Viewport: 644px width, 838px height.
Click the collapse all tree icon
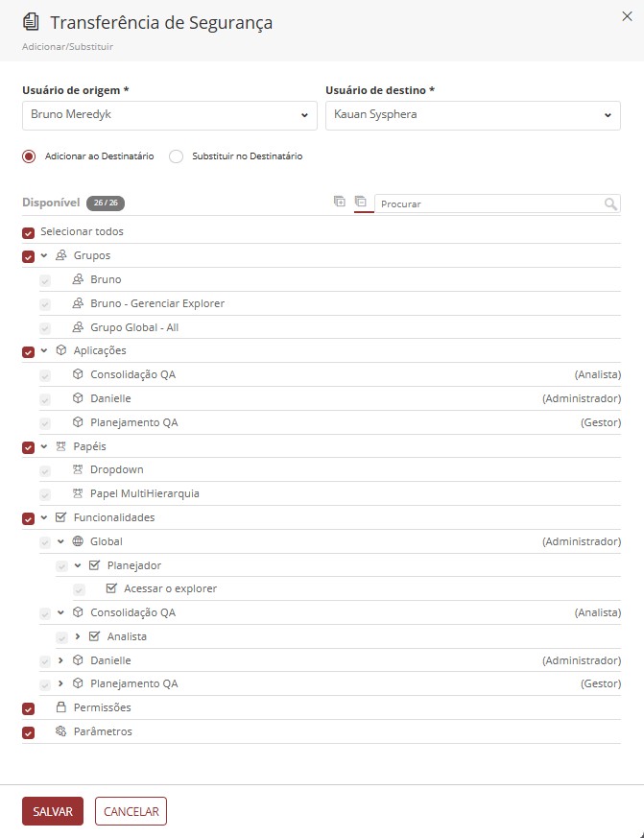coord(361,202)
